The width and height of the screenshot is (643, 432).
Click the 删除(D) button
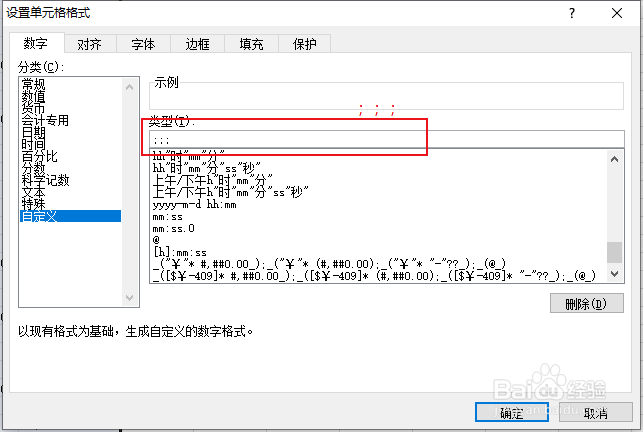pos(587,304)
